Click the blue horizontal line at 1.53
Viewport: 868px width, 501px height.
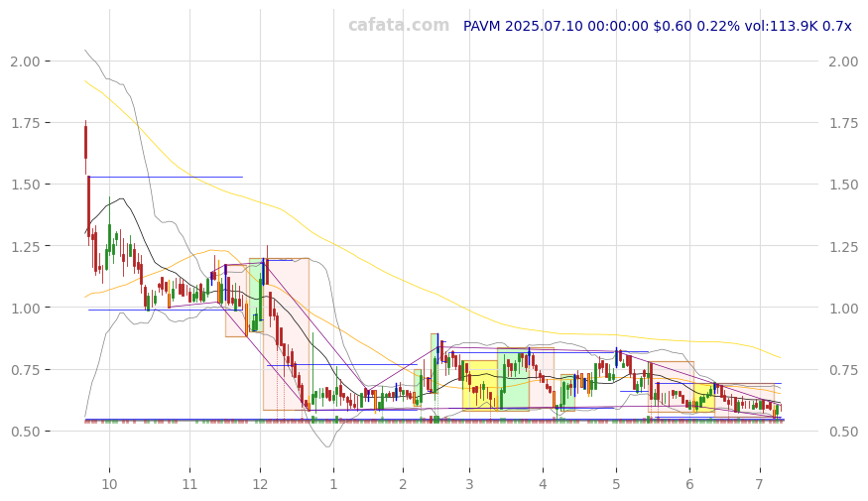(x=166, y=178)
